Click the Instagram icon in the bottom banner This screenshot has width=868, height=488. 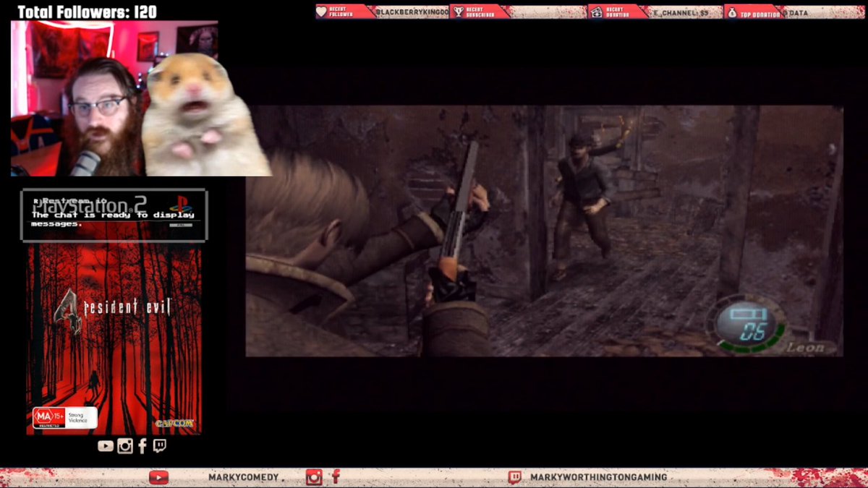(x=314, y=477)
